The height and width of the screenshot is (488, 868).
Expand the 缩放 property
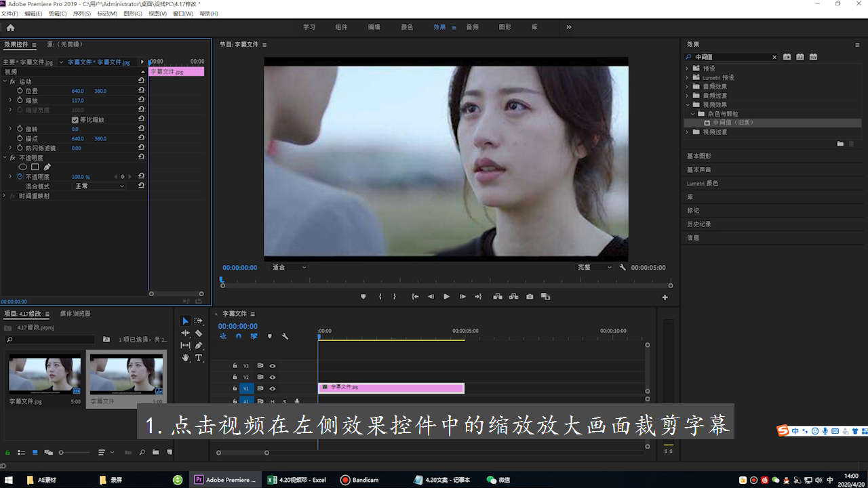pyautogui.click(x=10, y=100)
